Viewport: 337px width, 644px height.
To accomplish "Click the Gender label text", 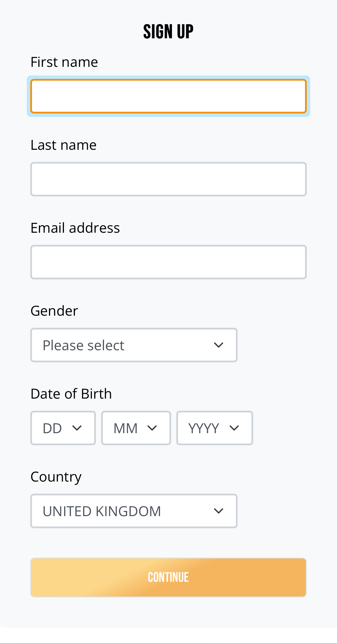I will pyautogui.click(x=54, y=311).
